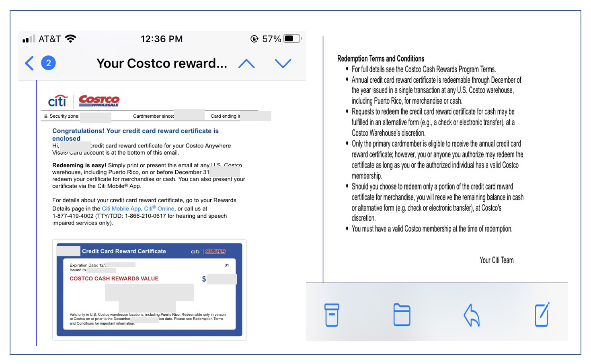
Task: Tap the 57% battery percentage
Action: (272, 39)
